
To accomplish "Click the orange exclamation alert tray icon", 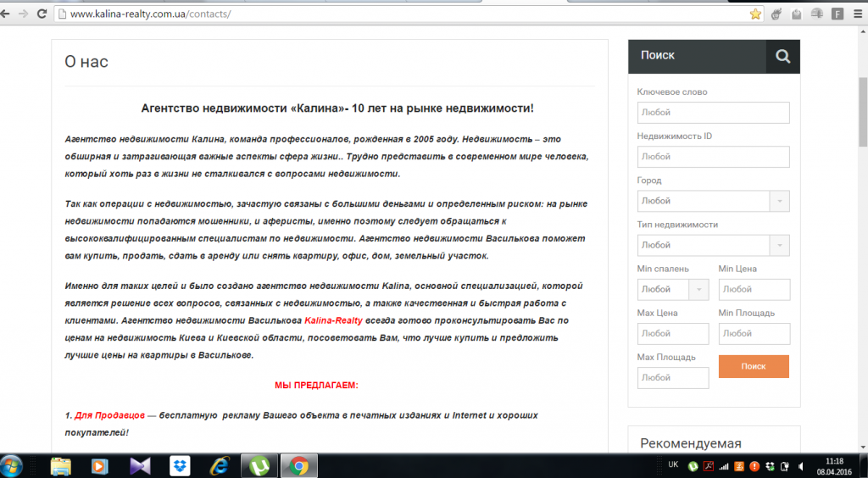I will pyautogui.click(x=754, y=466).
